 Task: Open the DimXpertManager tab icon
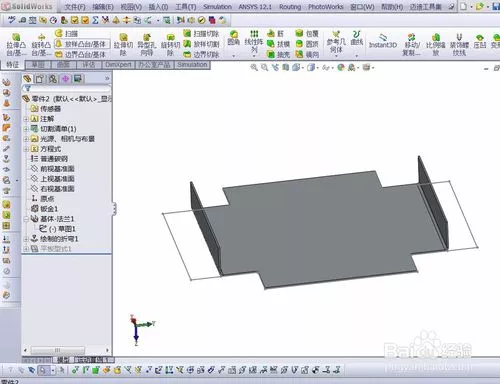point(65,79)
